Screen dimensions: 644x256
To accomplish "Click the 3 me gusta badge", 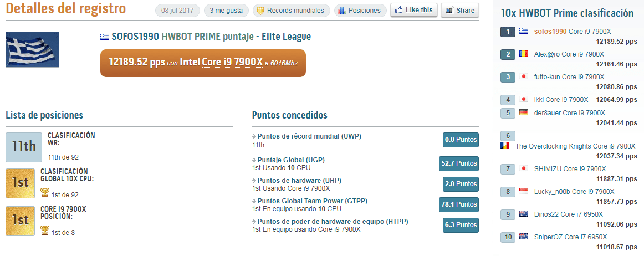I will 226,11.
